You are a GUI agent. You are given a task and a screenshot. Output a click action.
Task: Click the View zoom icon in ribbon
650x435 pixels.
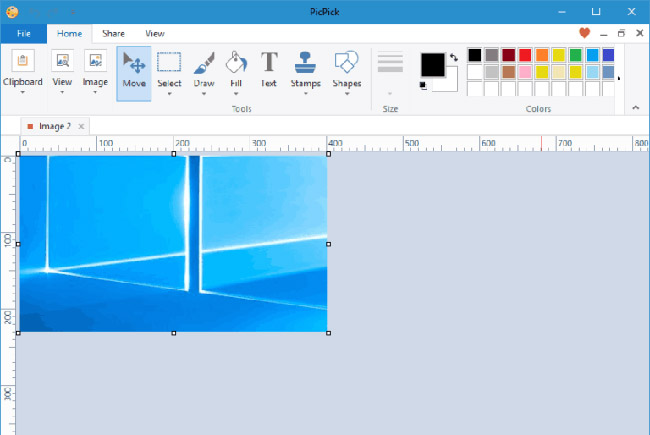tap(62, 61)
